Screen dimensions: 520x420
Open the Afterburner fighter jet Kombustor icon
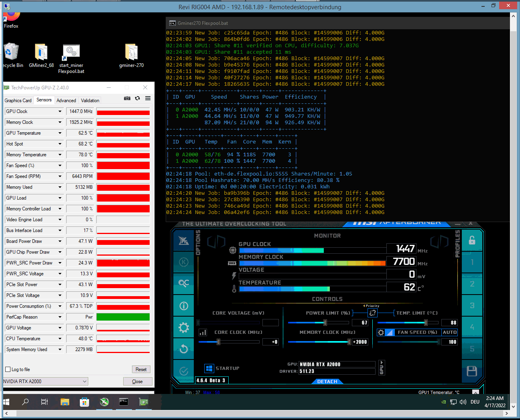(183, 240)
